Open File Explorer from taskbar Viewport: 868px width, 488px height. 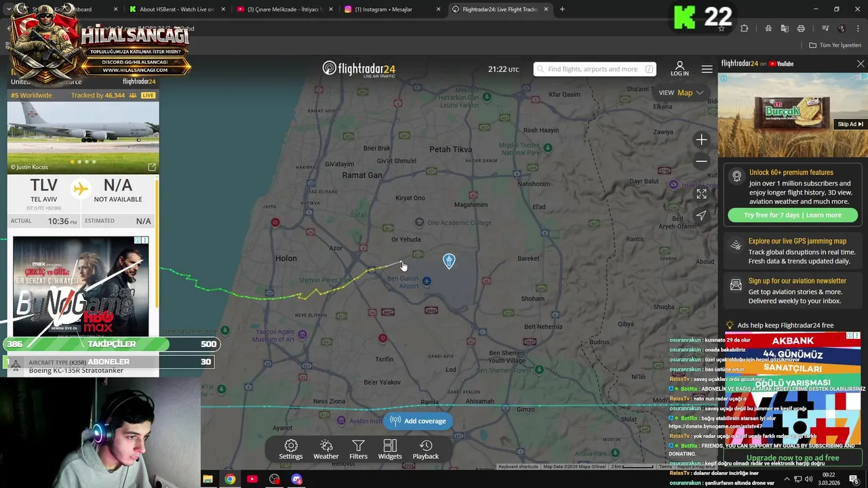pyautogui.click(x=208, y=479)
